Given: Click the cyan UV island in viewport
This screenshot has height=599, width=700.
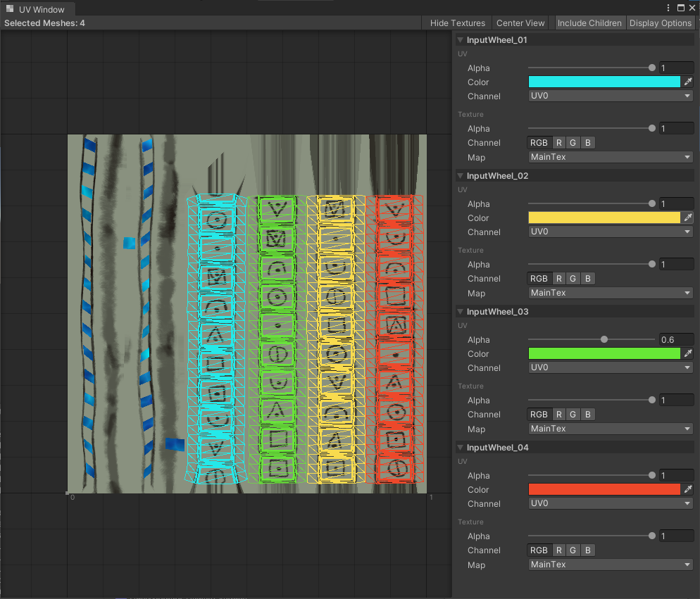Looking at the screenshot, I should tap(216, 339).
